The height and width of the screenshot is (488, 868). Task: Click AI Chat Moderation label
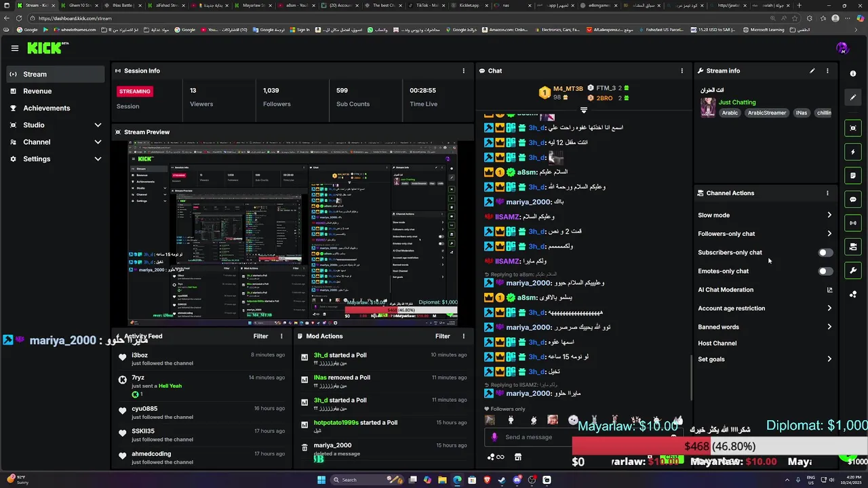[x=726, y=290]
